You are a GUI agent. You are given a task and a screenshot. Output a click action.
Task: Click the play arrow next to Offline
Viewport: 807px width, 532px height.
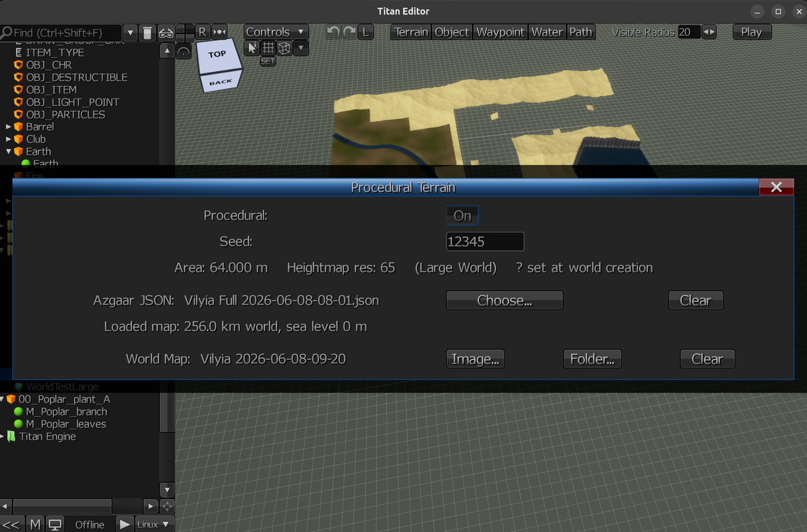point(125,524)
